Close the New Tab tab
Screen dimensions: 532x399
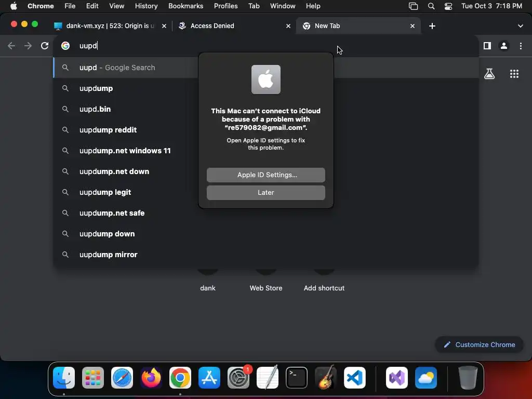(x=412, y=26)
